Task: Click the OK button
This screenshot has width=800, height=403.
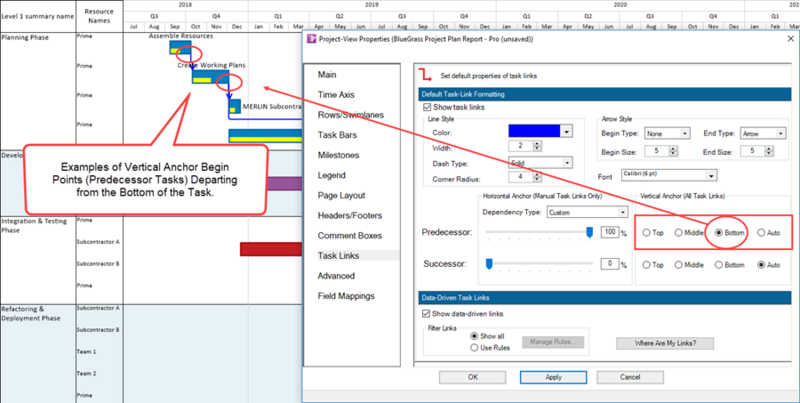Action: click(x=472, y=377)
